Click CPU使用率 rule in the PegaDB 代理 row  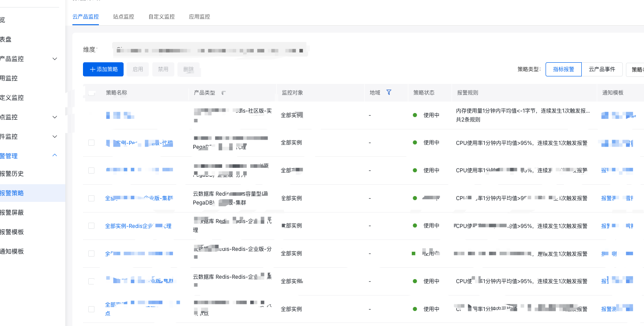[522, 143]
